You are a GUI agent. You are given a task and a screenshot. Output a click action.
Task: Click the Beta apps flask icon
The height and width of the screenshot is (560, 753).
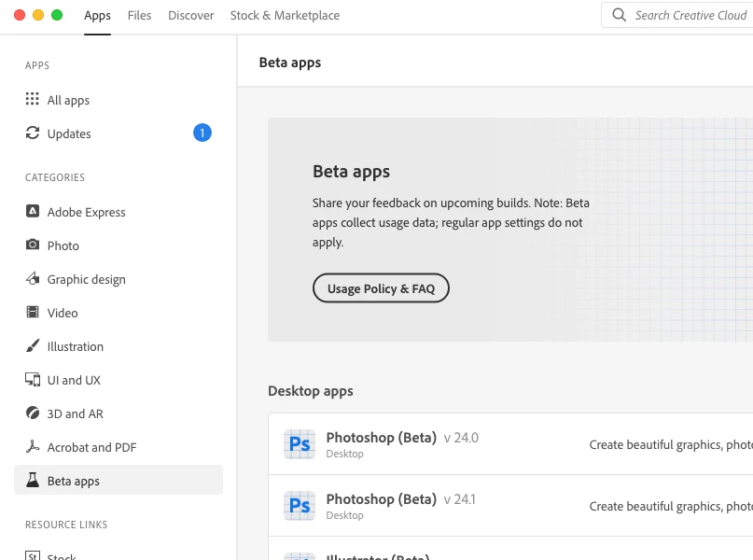[x=32, y=480]
